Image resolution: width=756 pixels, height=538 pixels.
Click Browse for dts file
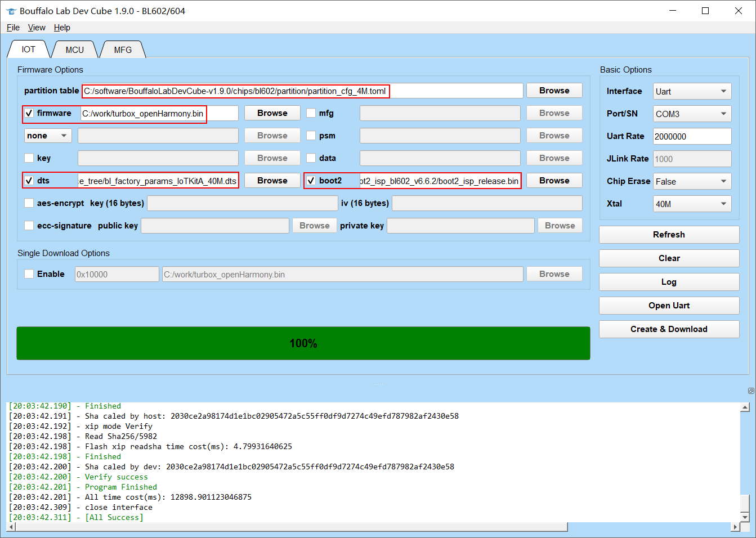pyautogui.click(x=272, y=181)
